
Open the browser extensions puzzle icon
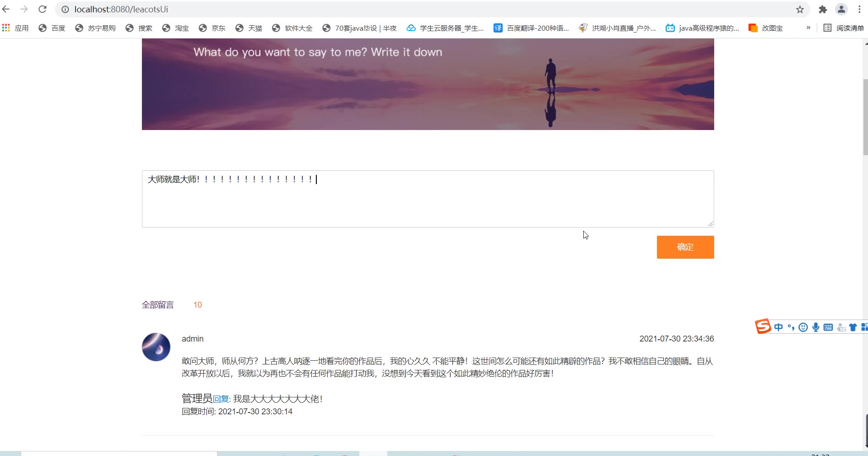823,9
